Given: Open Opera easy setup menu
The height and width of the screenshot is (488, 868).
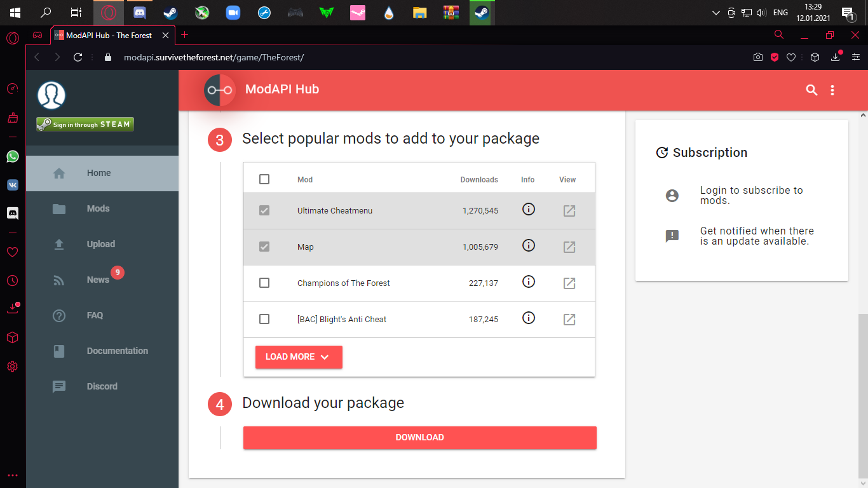Looking at the screenshot, I should tap(856, 57).
